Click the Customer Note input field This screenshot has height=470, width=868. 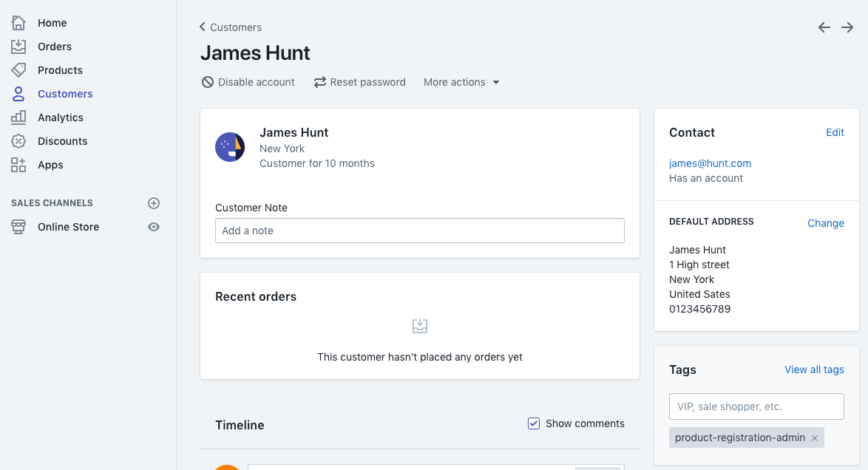[x=420, y=231]
